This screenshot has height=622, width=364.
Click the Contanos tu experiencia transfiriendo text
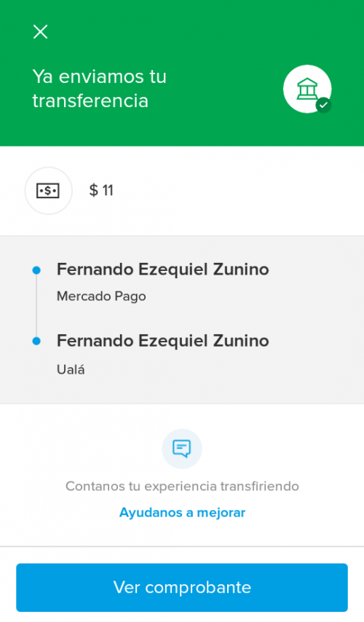point(182,486)
